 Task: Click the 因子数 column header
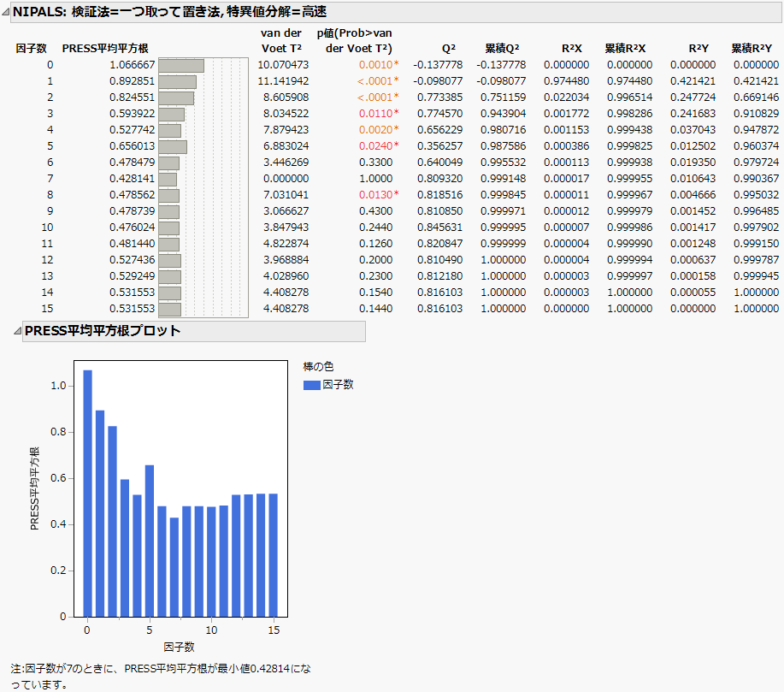[31, 49]
